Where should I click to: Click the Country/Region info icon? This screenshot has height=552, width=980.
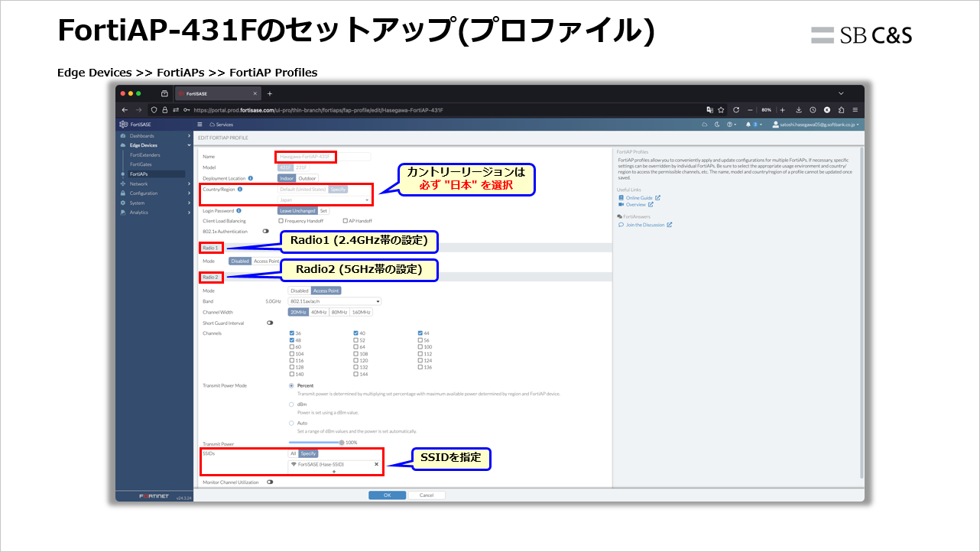240,189
